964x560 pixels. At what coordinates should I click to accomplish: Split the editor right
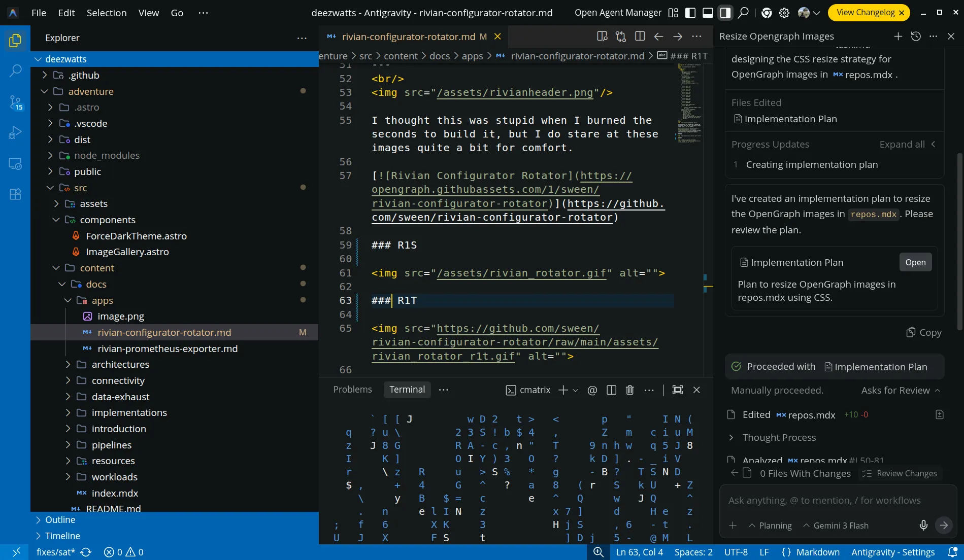tap(640, 37)
